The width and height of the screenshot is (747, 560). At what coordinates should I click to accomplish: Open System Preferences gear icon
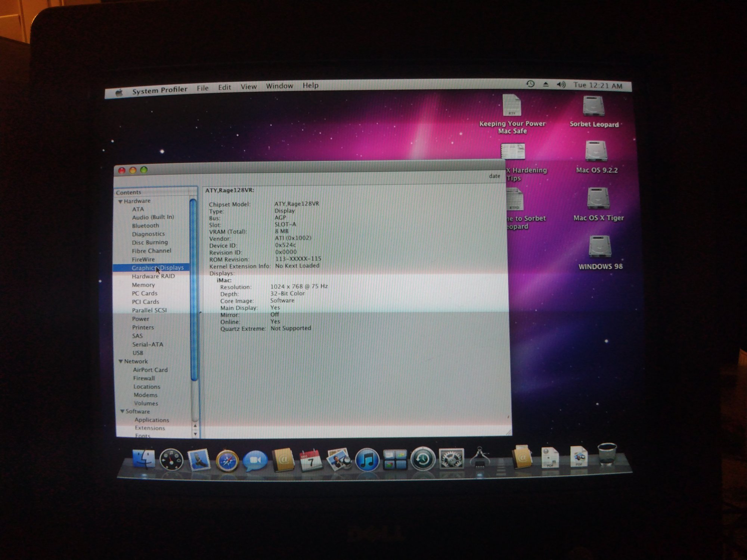coord(451,459)
